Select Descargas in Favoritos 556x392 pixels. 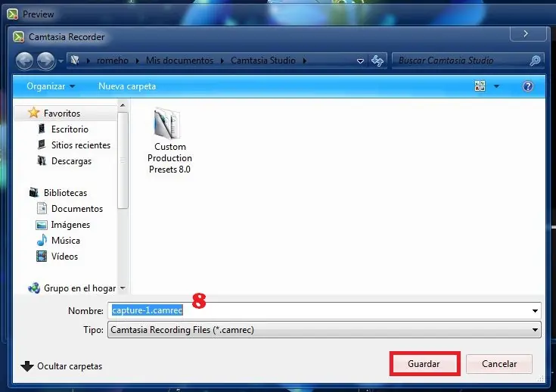(x=71, y=161)
